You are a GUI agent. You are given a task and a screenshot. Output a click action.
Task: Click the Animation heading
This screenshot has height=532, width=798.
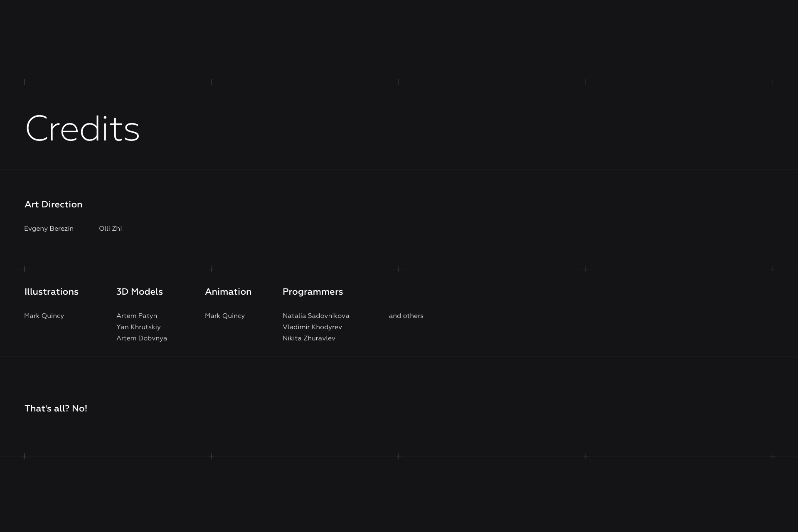228,292
